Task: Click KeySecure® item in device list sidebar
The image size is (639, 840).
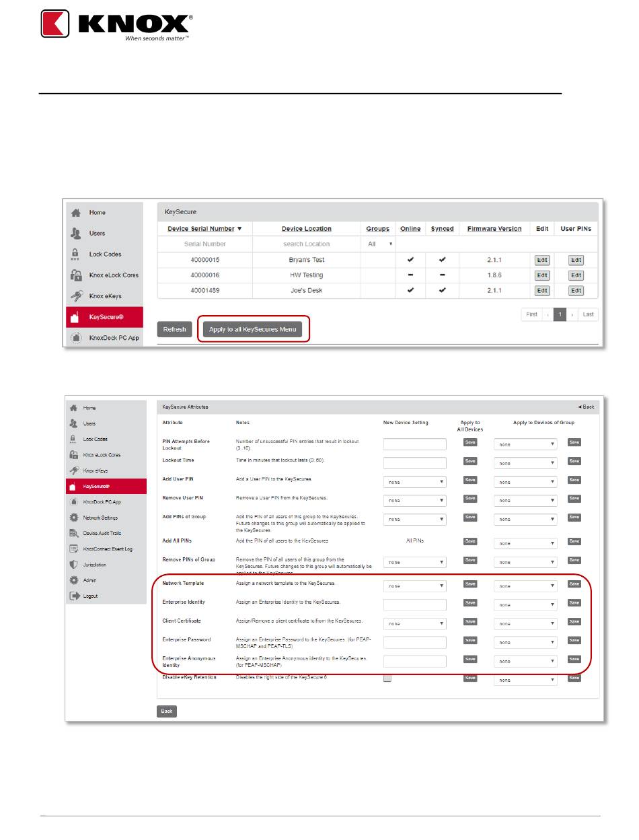Action: [x=104, y=317]
